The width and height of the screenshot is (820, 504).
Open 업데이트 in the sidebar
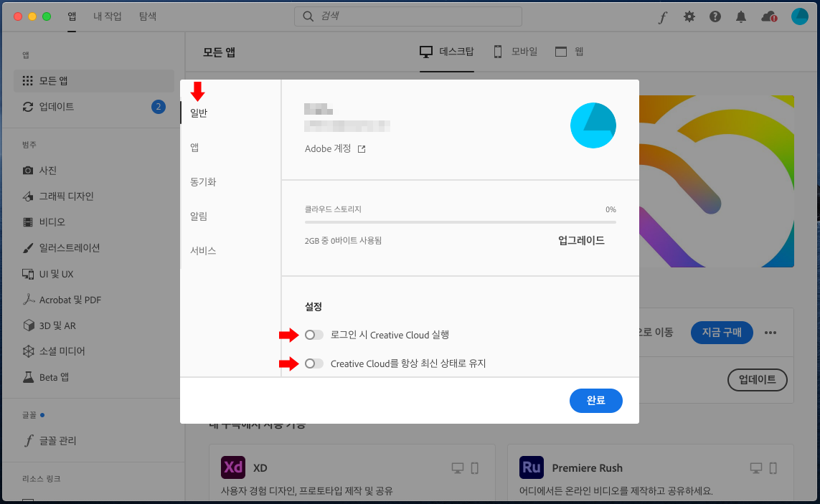pos(93,107)
